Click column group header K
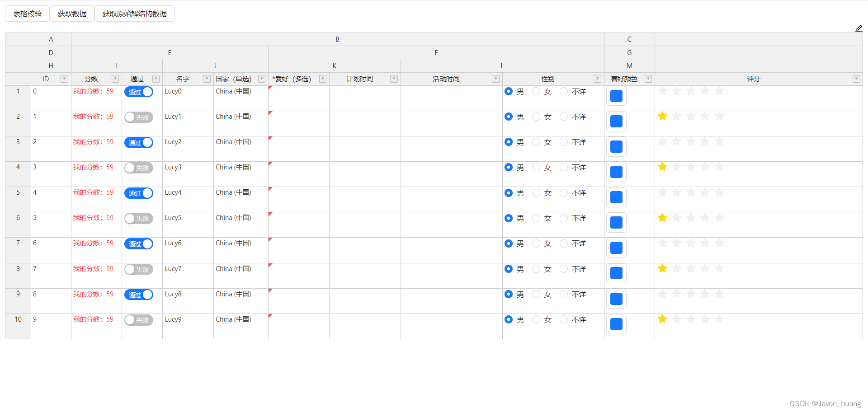This screenshot has height=412, width=868. coord(335,66)
